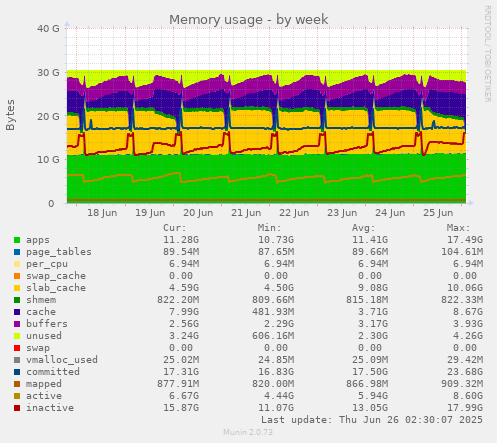Click the 20 Jun date label

click(198, 213)
